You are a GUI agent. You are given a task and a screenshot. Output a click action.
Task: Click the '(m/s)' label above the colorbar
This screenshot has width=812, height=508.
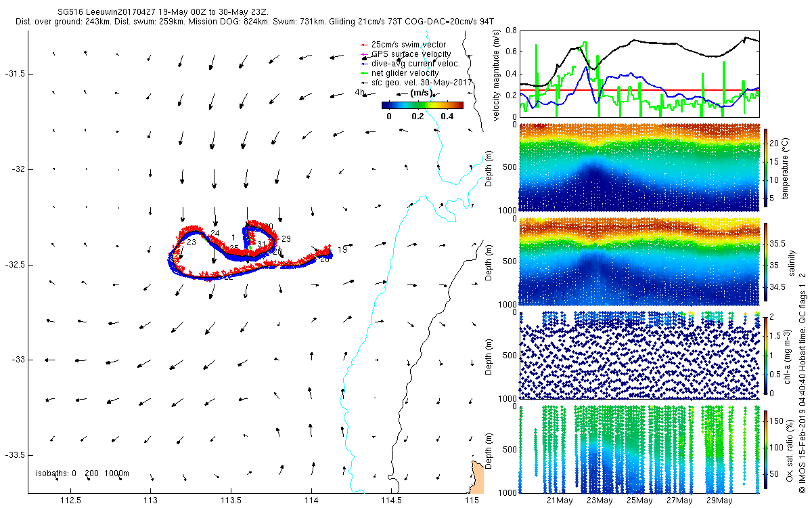pyautogui.click(x=422, y=92)
